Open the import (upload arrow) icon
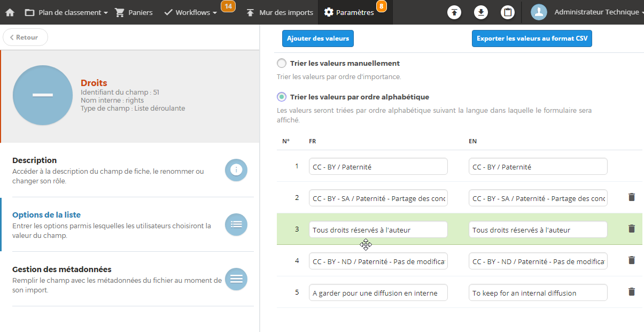 coord(454,12)
